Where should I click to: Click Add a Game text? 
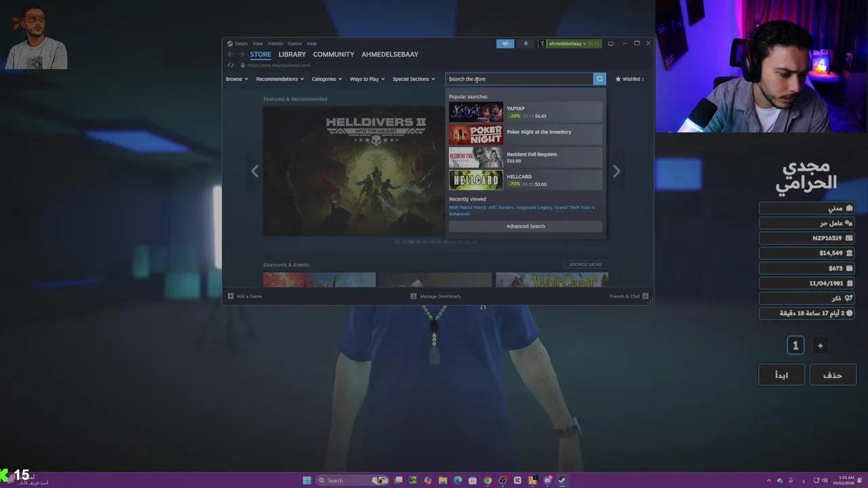pyautogui.click(x=249, y=296)
